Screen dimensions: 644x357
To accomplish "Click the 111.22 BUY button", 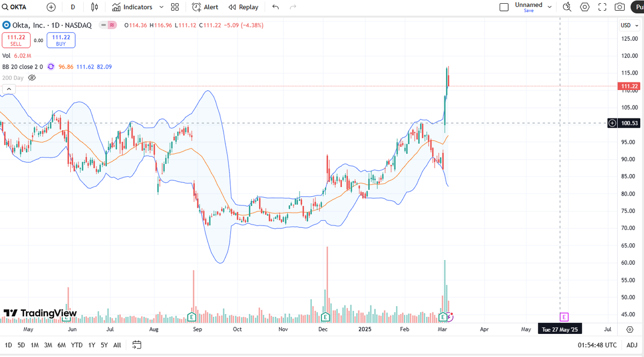I will (x=61, y=40).
